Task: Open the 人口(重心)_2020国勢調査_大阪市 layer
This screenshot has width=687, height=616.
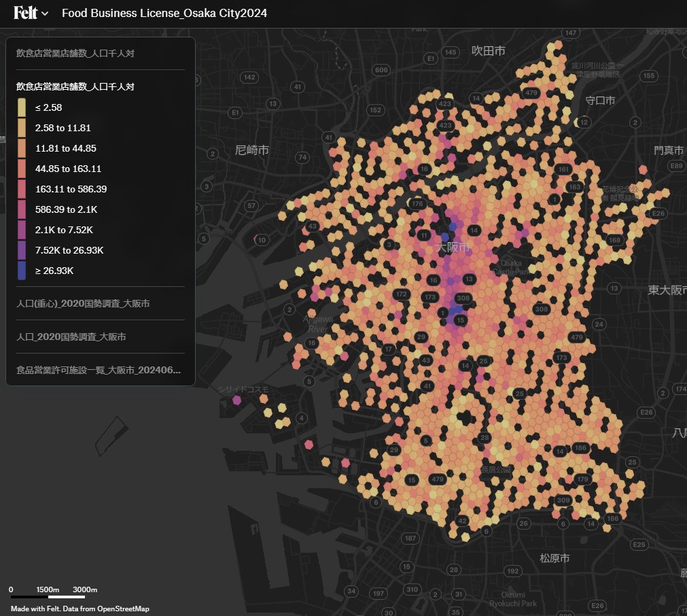Action: point(84,303)
